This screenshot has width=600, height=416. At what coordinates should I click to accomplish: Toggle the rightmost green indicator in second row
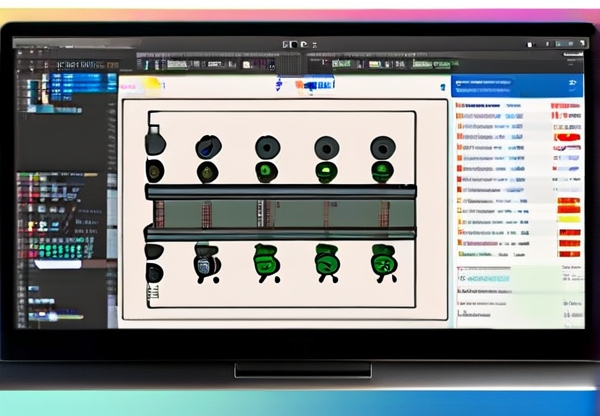point(383,172)
